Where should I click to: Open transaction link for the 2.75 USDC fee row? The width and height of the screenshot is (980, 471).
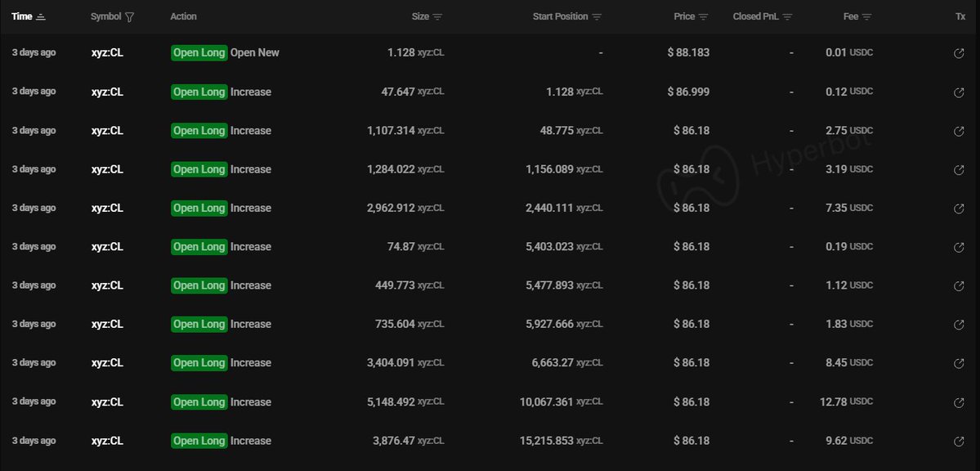[959, 131]
